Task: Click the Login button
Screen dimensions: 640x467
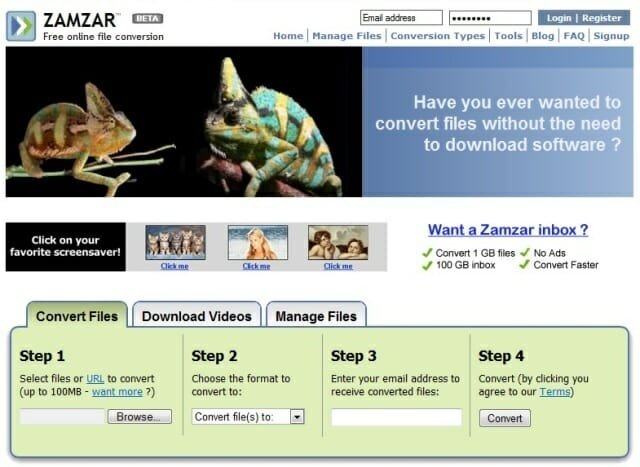Action: click(x=559, y=18)
